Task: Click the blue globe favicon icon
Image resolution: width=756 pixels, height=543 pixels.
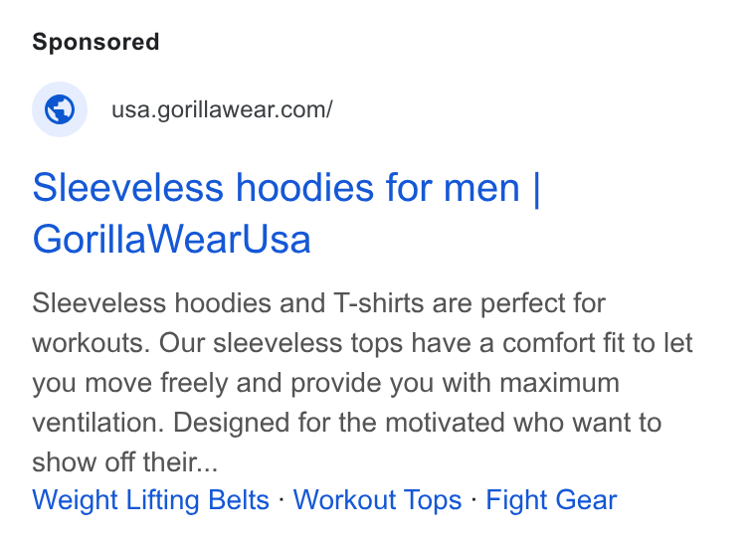Action: pos(60,109)
